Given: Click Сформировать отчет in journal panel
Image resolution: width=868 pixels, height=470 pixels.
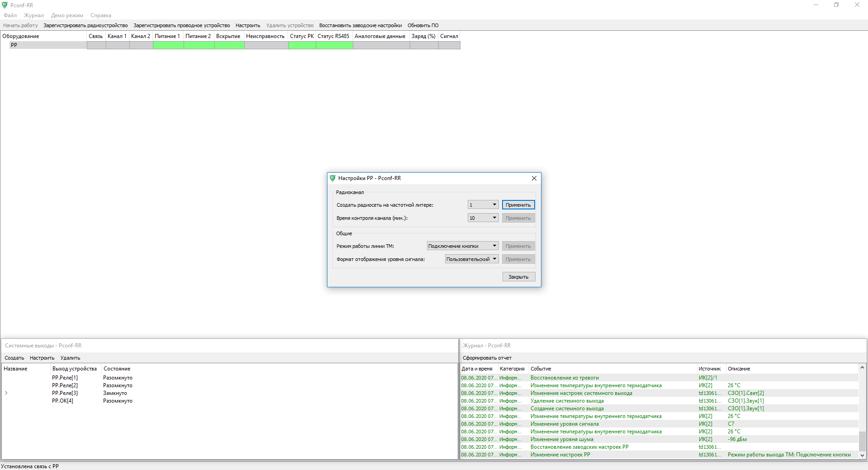Looking at the screenshot, I should [487, 358].
